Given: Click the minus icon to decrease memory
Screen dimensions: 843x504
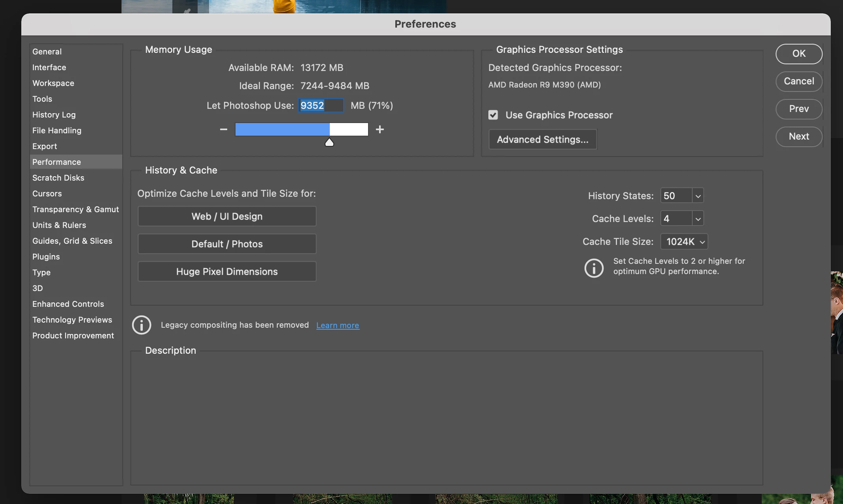Looking at the screenshot, I should click(x=224, y=129).
